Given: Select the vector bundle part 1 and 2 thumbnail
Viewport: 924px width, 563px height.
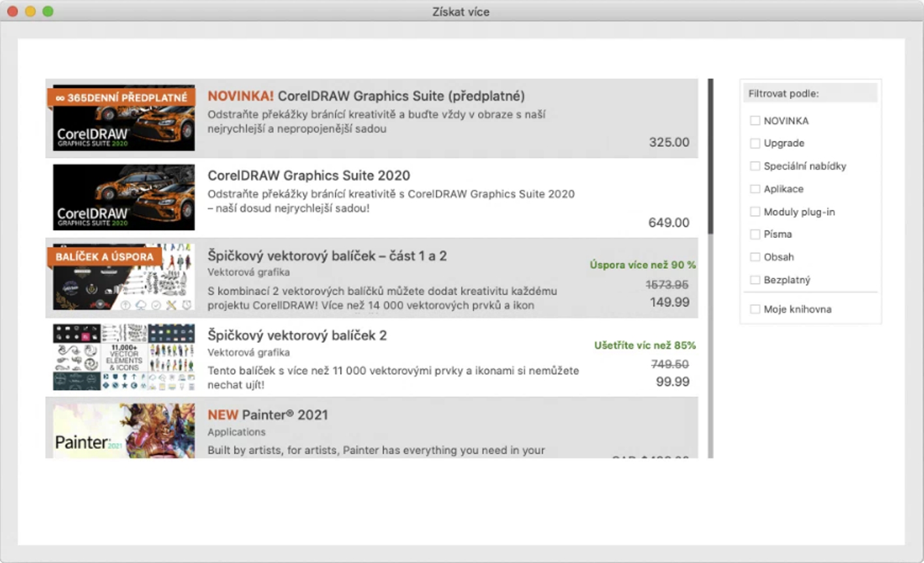Looking at the screenshot, I should (x=124, y=277).
